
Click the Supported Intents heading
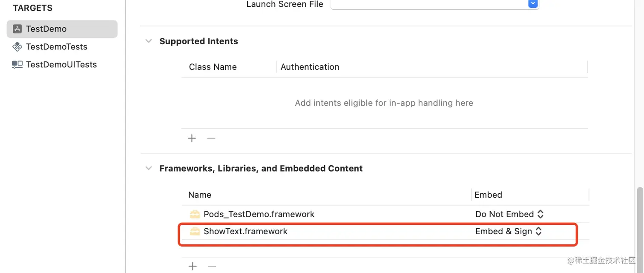199,41
